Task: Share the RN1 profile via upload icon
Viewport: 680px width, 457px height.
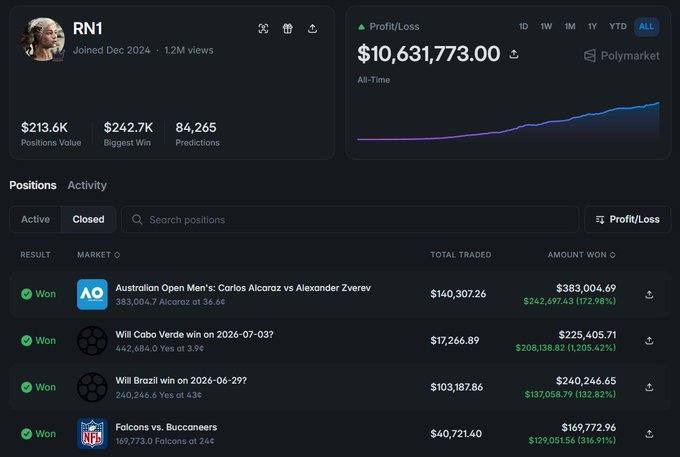Action: click(x=312, y=29)
